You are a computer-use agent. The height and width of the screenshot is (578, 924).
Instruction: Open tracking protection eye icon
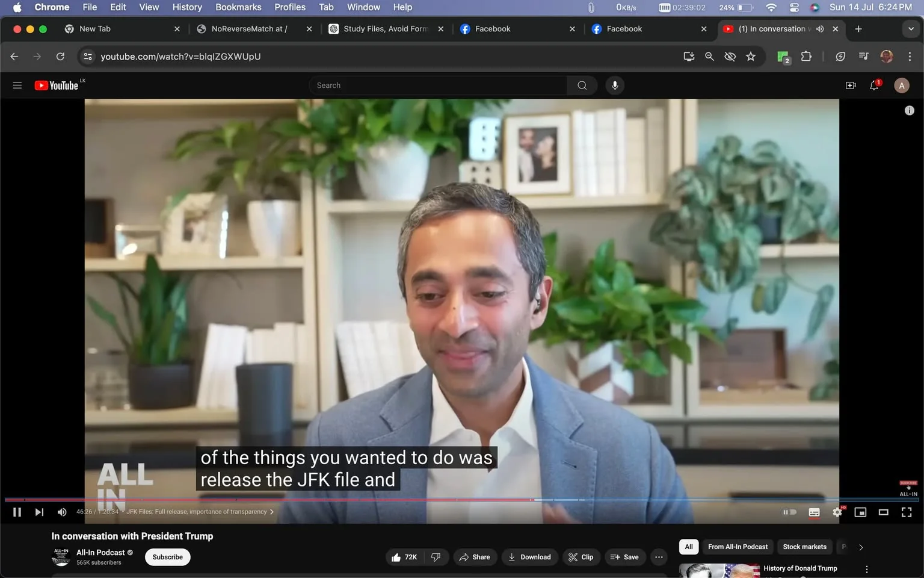[x=730, y=57]
